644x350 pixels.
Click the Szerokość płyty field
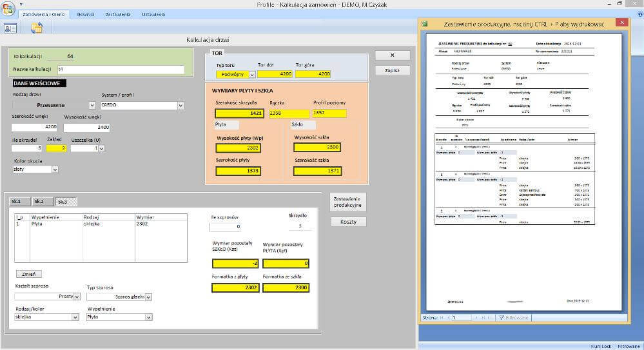coord(239,170)
